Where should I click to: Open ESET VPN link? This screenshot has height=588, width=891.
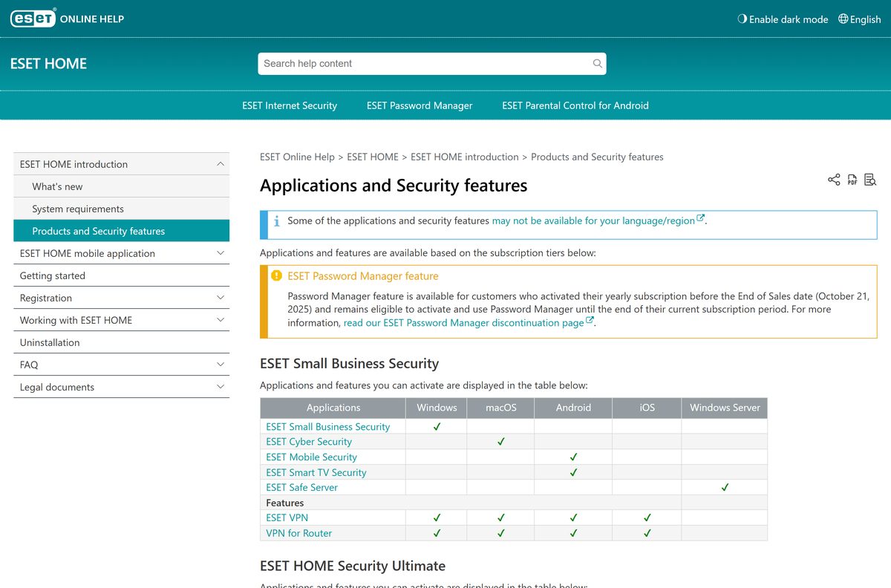[287, 518]
